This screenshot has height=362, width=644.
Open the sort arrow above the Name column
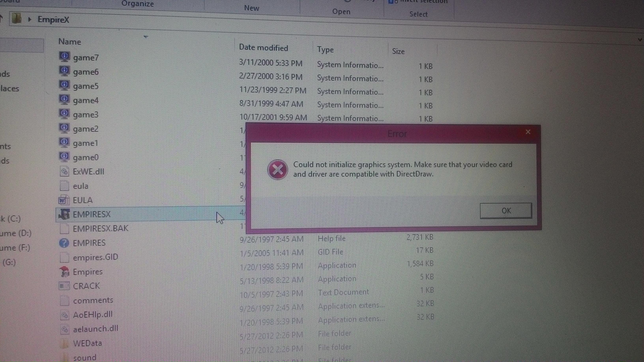click(x=146, y=37)
